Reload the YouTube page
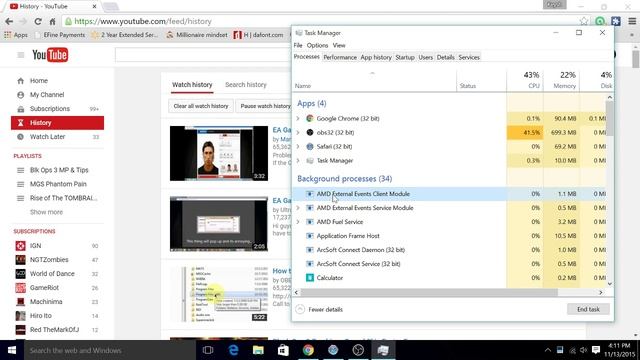 point(38,21)
